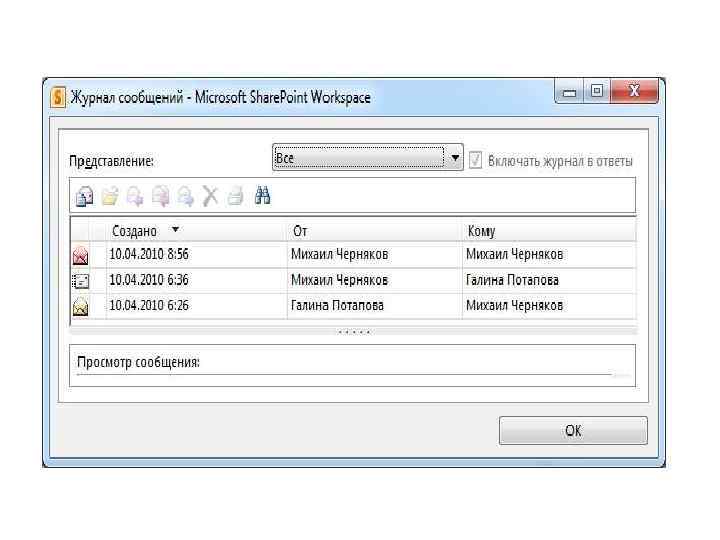
Task: Open the Представление dropdown arrow
Action: tap(455, 158)
